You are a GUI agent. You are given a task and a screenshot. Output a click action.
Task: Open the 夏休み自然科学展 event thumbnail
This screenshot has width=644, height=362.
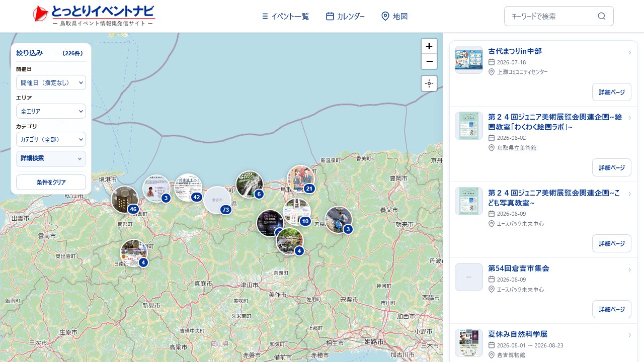pos(469,343)
